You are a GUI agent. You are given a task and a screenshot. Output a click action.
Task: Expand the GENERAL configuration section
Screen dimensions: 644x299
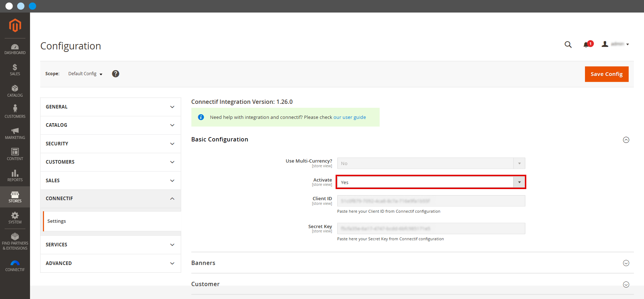[x=111, y=107]
